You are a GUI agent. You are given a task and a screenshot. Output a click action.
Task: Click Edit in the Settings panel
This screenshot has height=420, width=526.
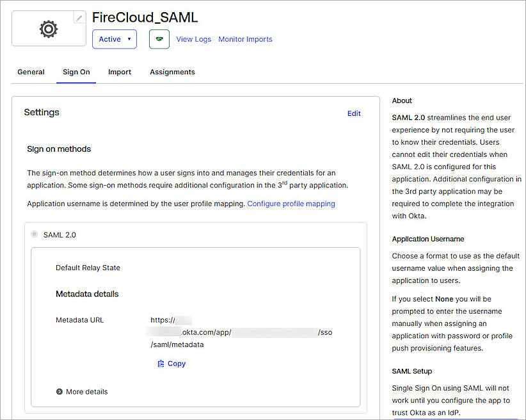point(354,113)
